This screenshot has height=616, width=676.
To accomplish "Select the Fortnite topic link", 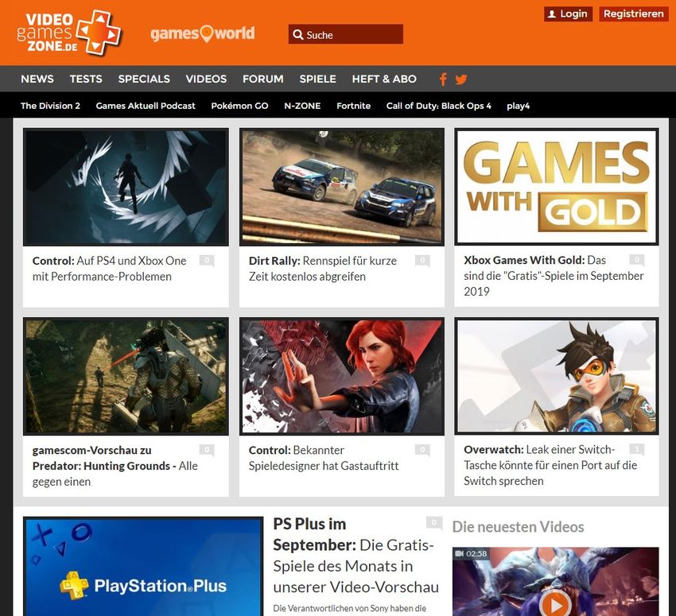I will 354,106.
